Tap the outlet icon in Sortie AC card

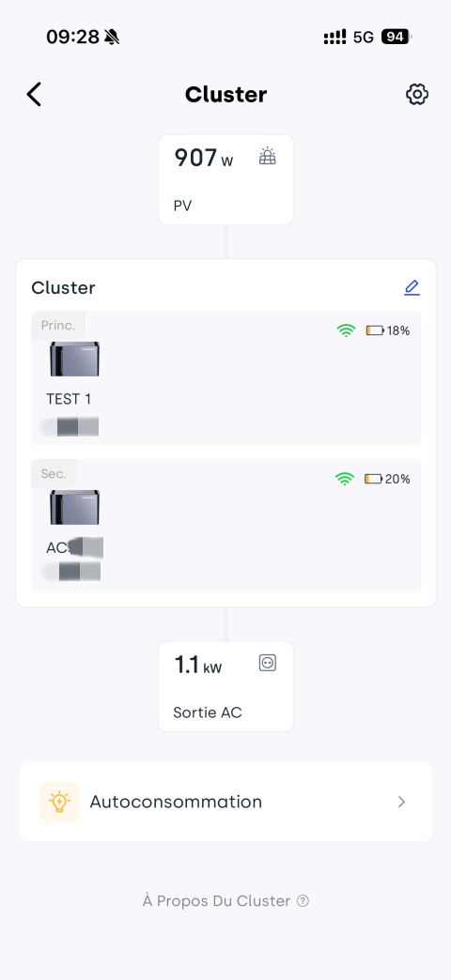coord(268,663)
